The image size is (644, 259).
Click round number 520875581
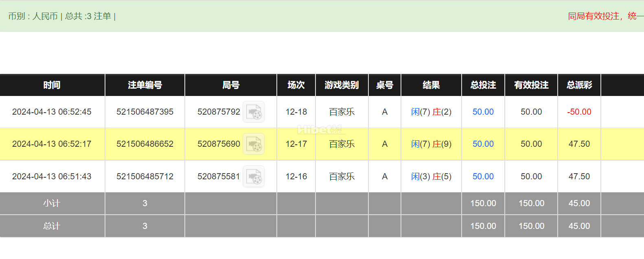pyautogui.click(x=219, y=176)
